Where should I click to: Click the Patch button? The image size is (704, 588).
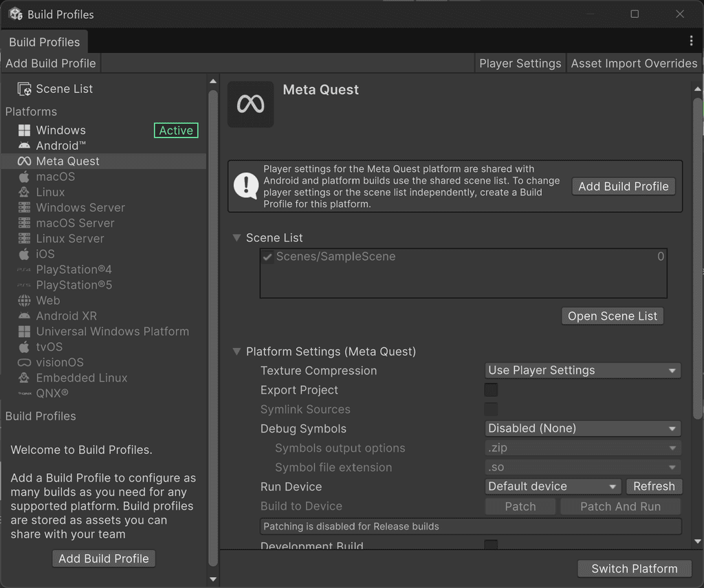click(520, 507)
